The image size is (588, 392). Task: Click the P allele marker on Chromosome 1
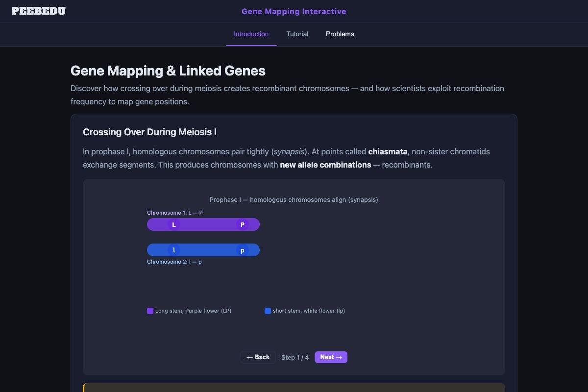point(242,224)
